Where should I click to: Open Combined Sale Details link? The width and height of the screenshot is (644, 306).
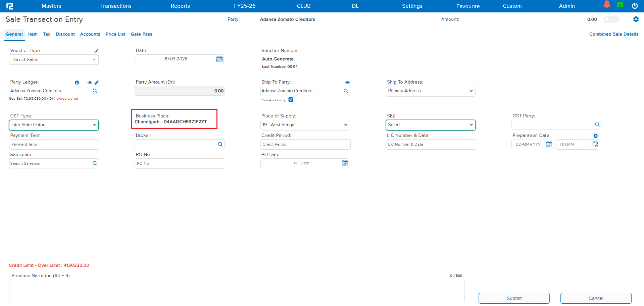[613, 34]
